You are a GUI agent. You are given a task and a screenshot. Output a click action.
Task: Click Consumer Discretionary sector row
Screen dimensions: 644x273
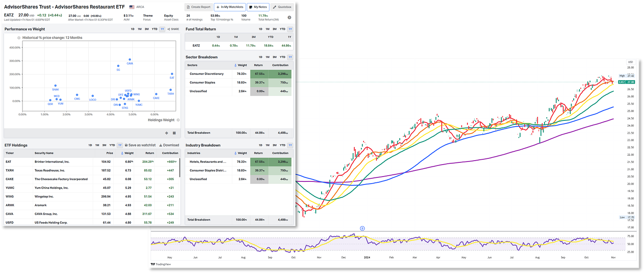click(238, 74)
